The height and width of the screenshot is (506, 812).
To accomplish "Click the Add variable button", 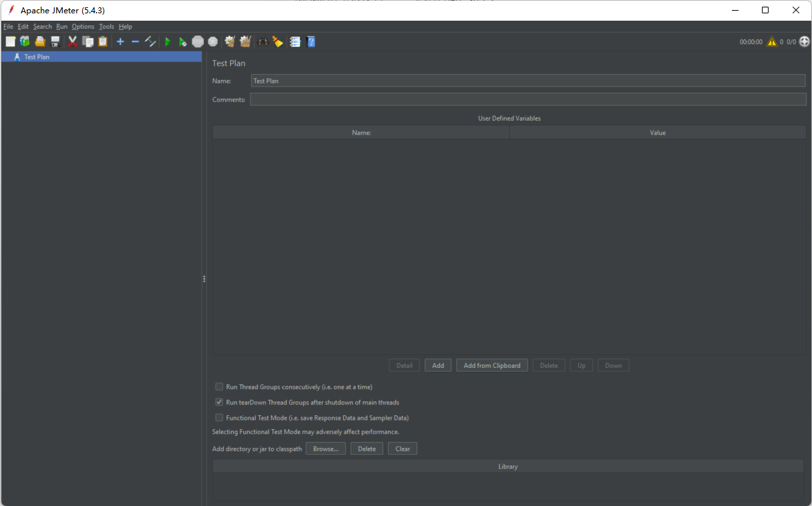I will 438,365.
